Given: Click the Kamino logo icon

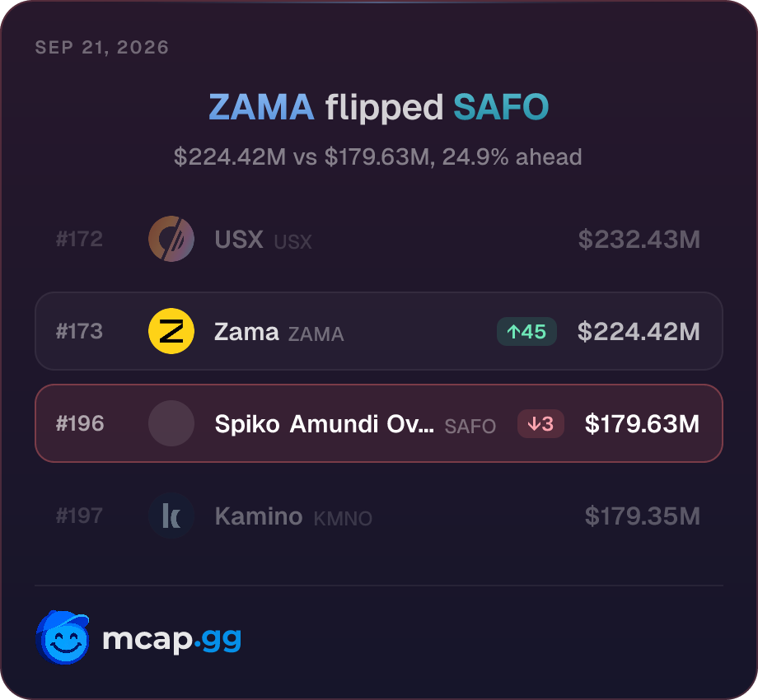Looking at the screenshot, I should tap(171, 516).
